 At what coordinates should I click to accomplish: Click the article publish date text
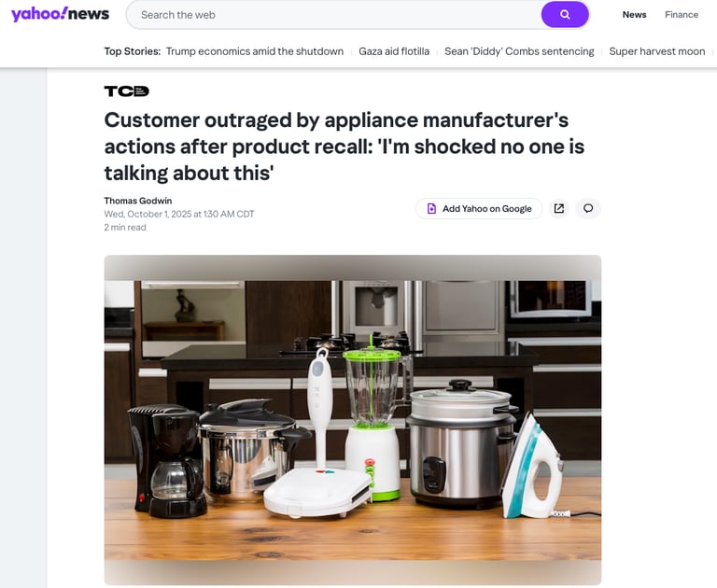click(179, 214)
